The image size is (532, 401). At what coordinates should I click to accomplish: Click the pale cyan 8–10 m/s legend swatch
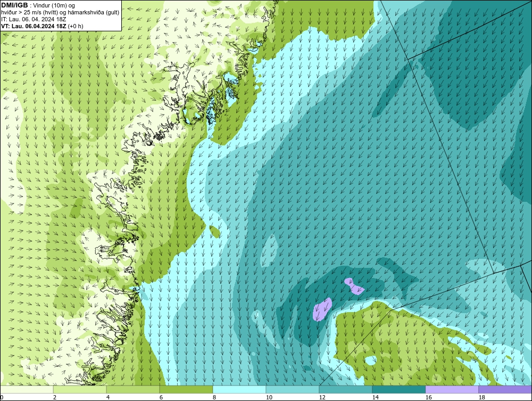click(x=239, y=389)
